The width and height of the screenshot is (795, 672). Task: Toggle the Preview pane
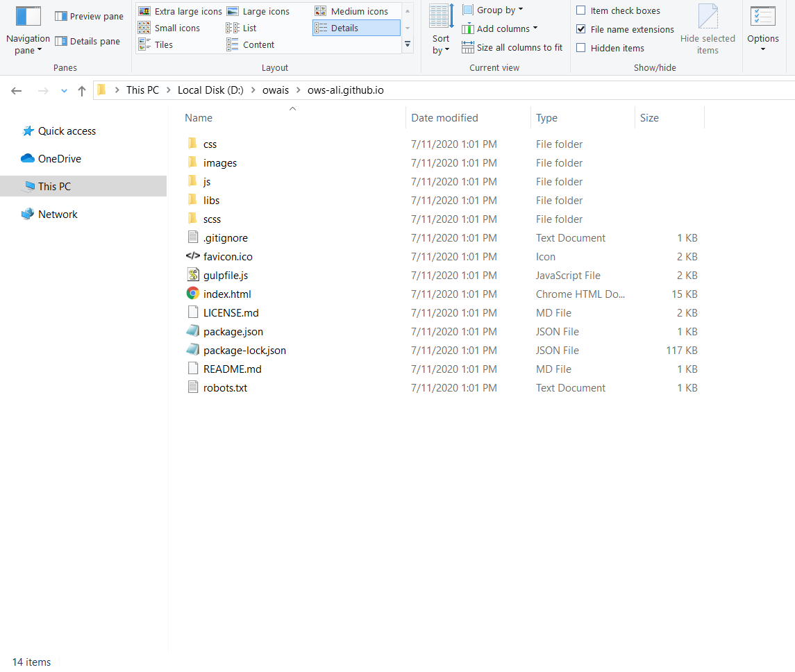coord(90,16)
